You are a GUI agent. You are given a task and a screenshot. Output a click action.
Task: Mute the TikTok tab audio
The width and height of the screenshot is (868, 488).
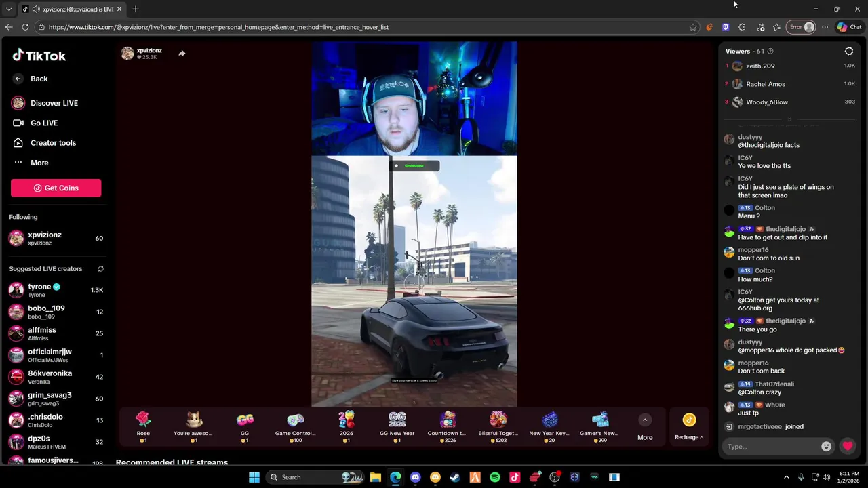[35, 9]
